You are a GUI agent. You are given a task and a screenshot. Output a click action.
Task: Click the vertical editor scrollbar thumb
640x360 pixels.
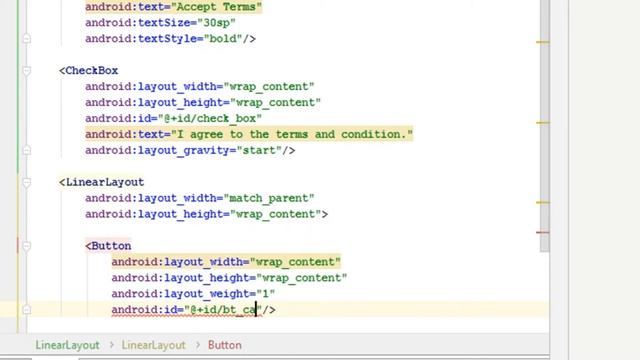pyautogui.click(x=544, y=126)
